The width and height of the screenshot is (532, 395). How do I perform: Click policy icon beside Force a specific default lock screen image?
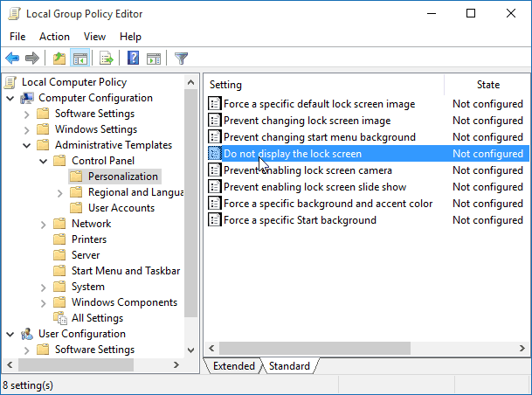pos(214,103)
